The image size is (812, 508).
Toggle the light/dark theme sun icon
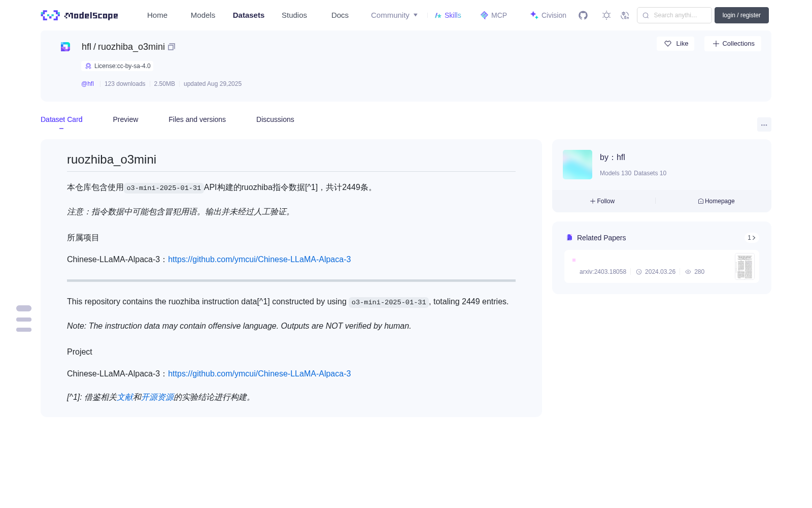[606, 15]
